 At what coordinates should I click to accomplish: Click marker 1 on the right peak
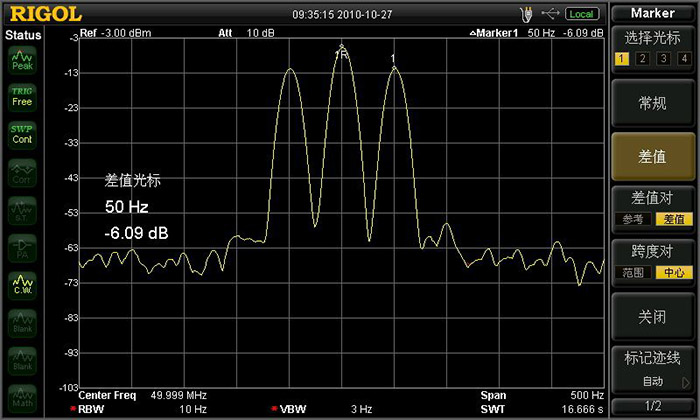pos(394,59)
